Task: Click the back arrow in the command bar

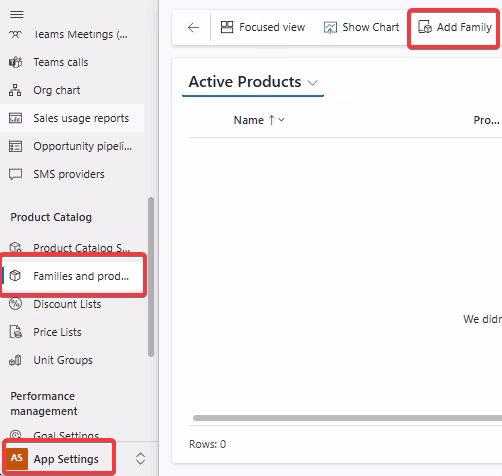Action: click(193, 27)
